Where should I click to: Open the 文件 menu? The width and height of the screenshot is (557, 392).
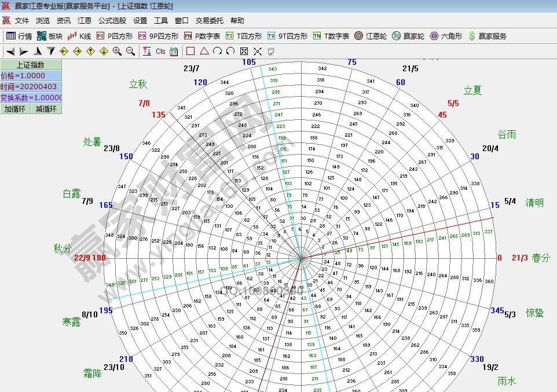pyautogui.click(x=22, y=20)
